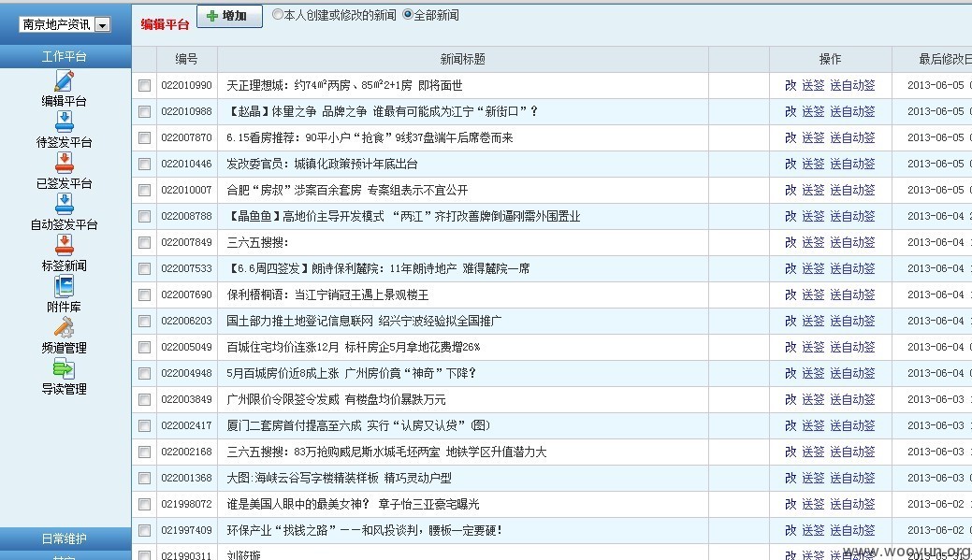Open the 导读管理 sidebar icon
This screenshot has width=972, height=560.
click(x=64, y=368)
